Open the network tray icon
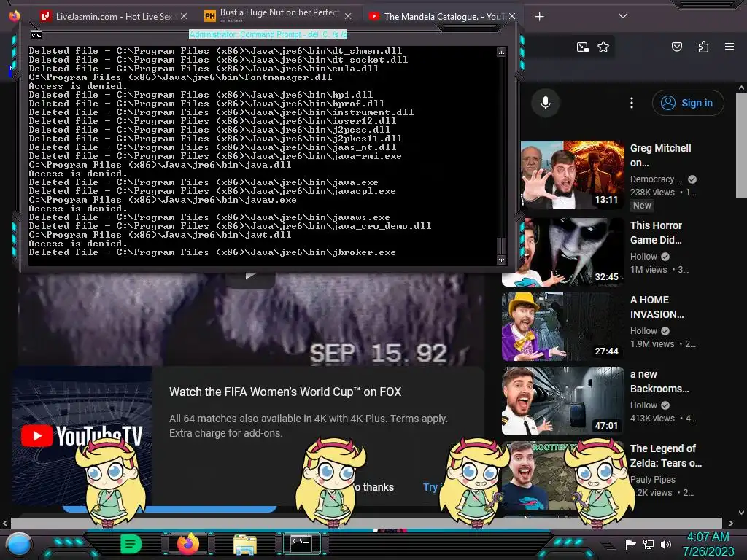 tap(648, 544)
